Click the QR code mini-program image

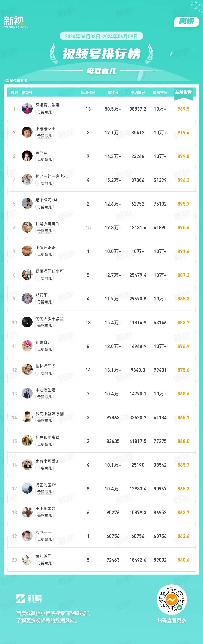(172, 600)
